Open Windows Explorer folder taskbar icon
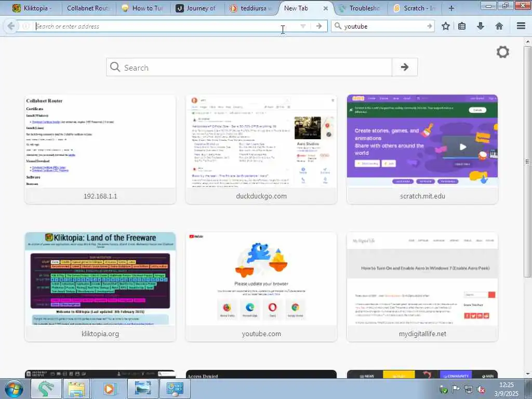532x399 pixels. click(x=77, y=389)
